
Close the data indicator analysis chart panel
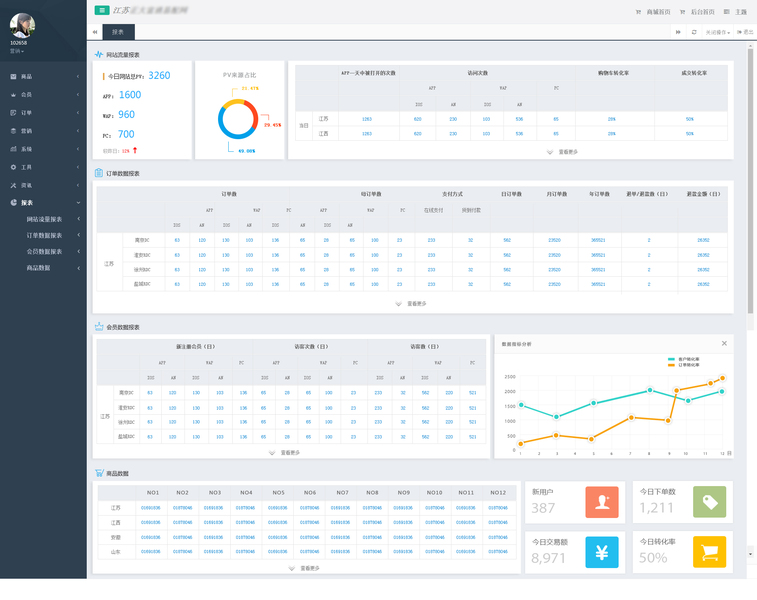point(724,343)
